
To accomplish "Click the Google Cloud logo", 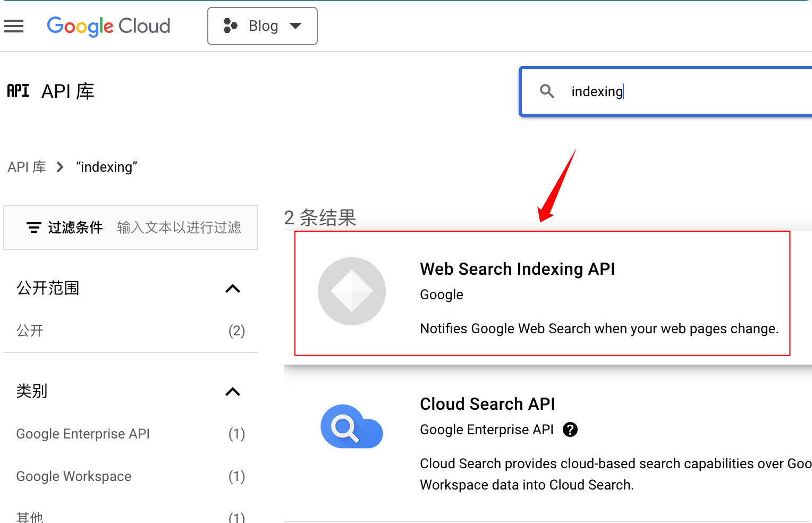I will (108, 26).
